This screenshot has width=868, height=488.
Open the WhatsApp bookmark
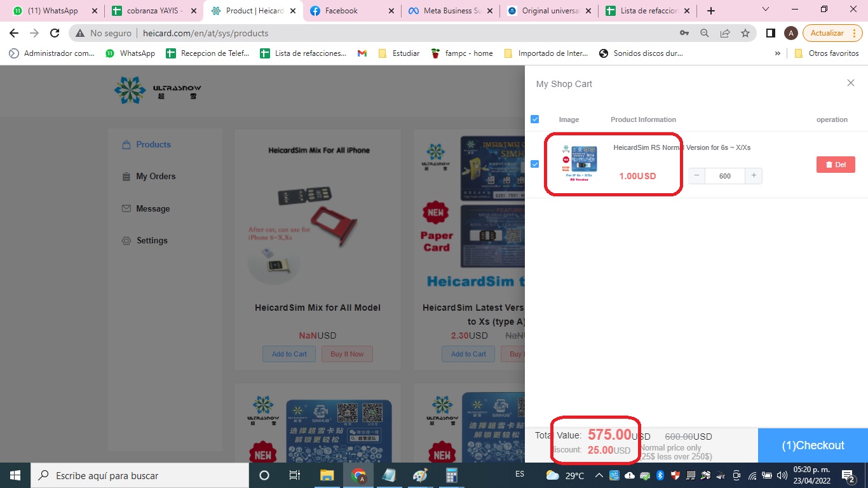[x=130, y=53]
